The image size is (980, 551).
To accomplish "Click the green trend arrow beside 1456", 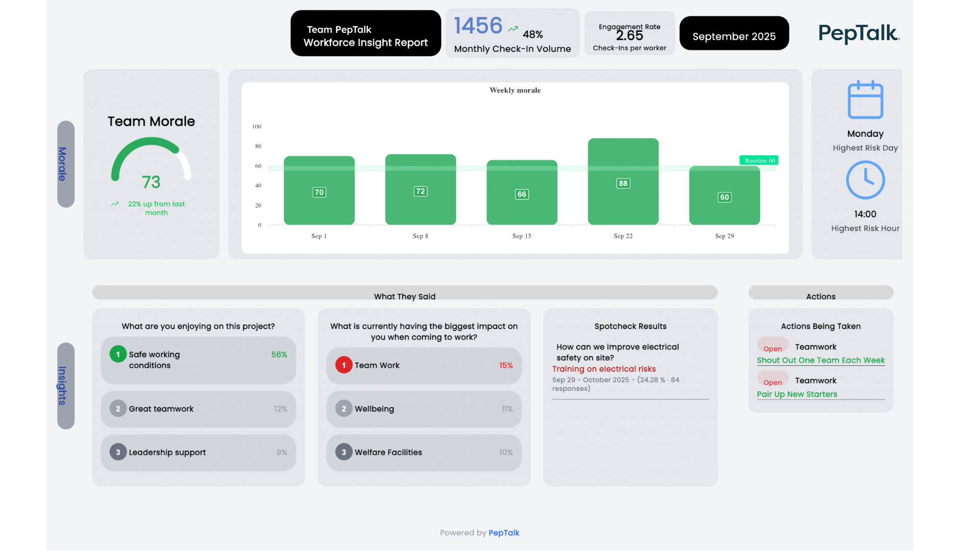I will point(513,29).
